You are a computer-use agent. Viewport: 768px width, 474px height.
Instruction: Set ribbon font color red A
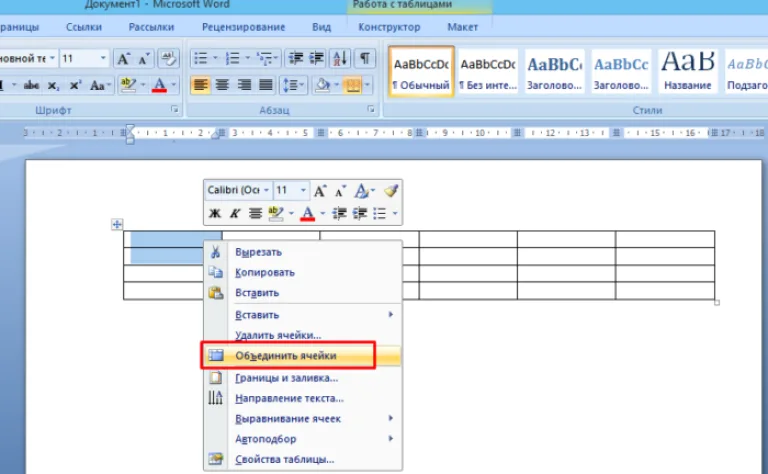[159, 85]
